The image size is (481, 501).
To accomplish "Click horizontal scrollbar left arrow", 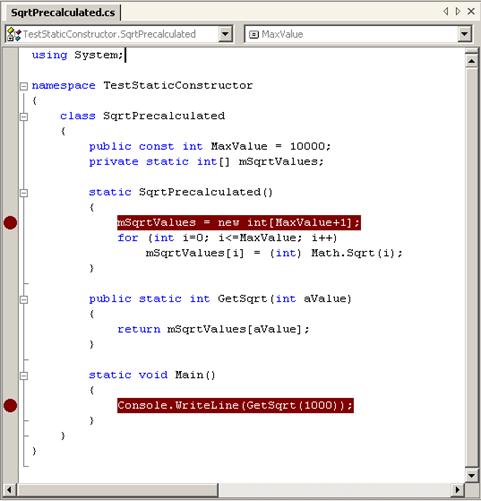I will 9,490.
